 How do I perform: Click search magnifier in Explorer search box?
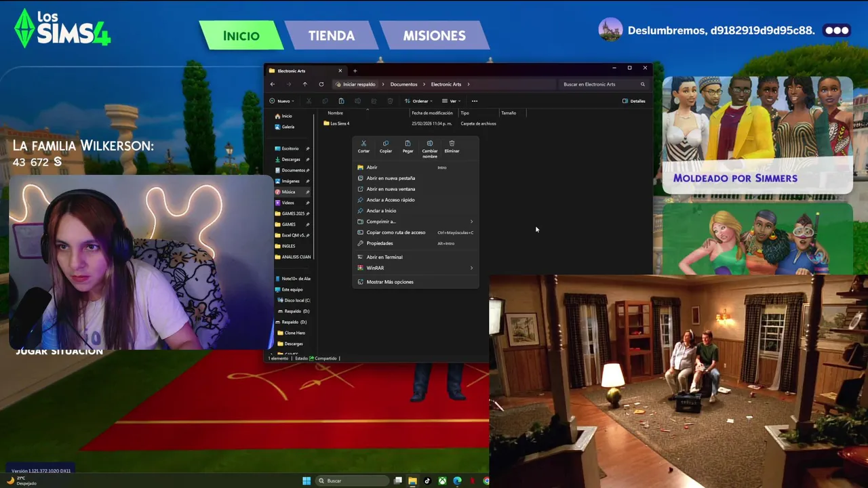pyautogui.click(x=643, y=84)
